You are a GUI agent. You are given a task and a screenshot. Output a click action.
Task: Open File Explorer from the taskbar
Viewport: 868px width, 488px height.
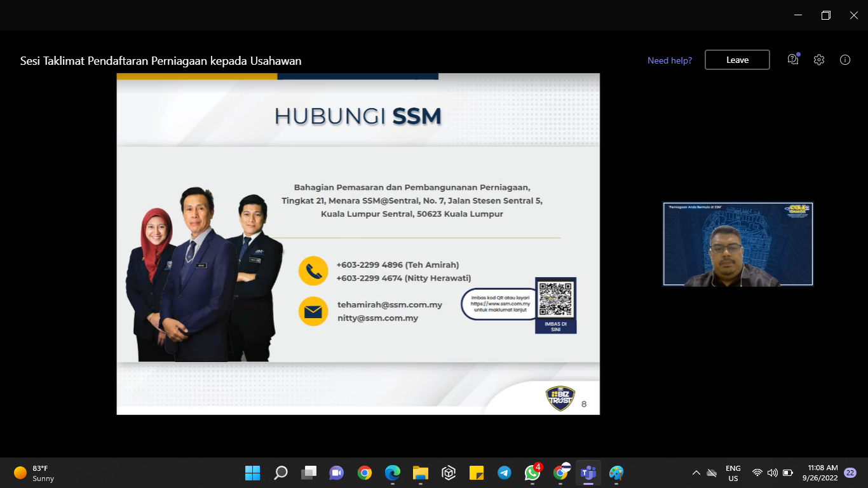(x=420, y=473)
